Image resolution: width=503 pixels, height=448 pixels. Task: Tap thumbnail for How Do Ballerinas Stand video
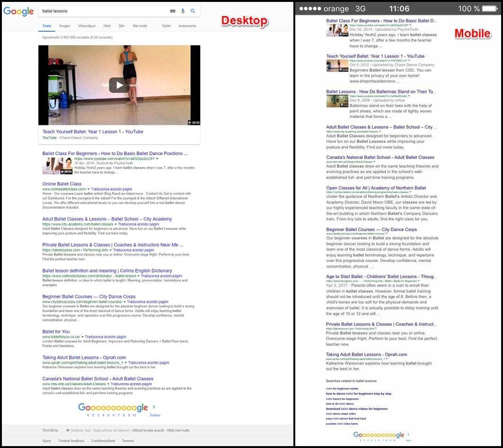point(337,101)
